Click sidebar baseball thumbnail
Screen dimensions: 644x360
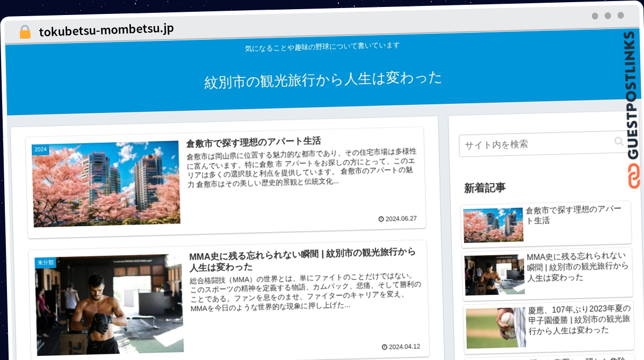(x=496, y=328)
